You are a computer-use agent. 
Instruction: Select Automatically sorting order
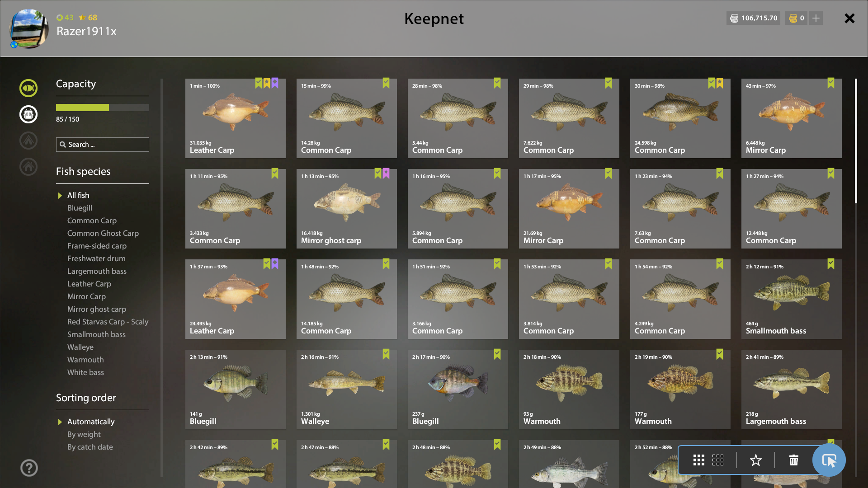tap(91, 422)
